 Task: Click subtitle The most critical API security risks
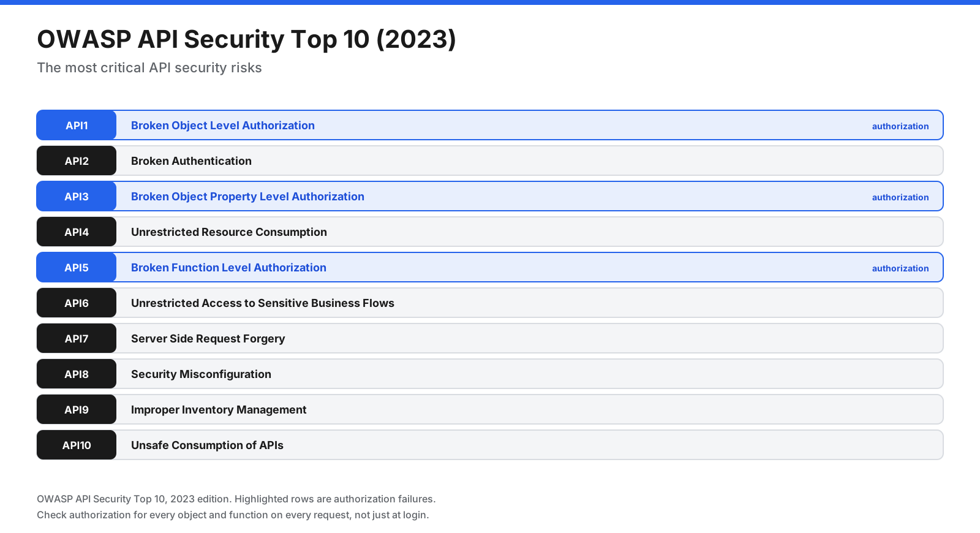[x=149, y=67]
